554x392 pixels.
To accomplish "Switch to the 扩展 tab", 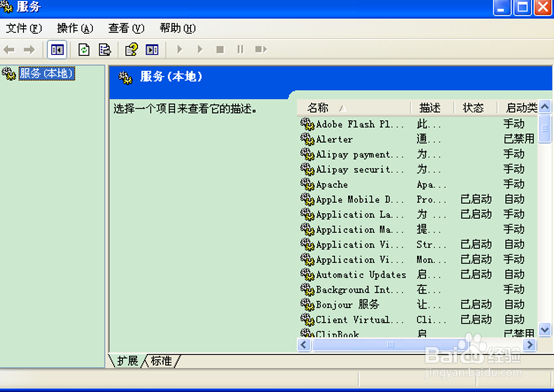I will tap(127, 361).
